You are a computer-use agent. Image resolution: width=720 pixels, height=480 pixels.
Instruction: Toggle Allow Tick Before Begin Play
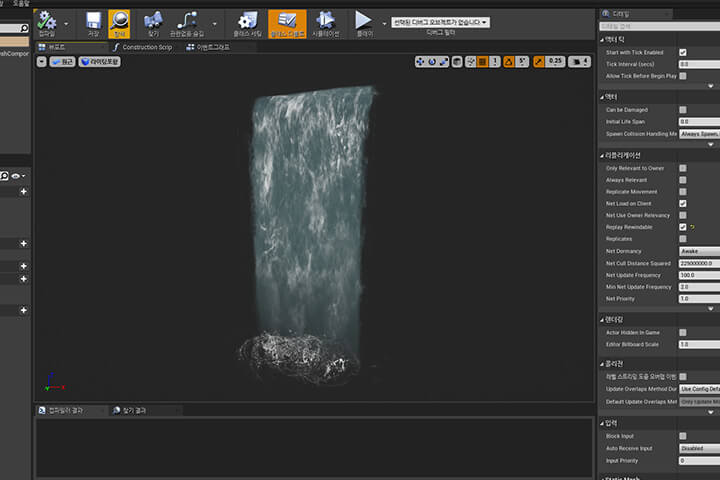[x=683, y=76]
